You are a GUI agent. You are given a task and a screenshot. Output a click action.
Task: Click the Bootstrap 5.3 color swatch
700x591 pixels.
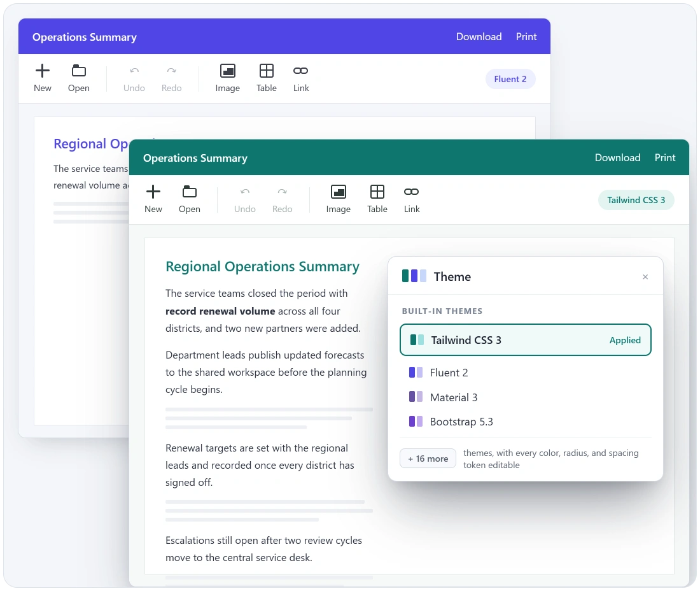click(x=416, y=421)
